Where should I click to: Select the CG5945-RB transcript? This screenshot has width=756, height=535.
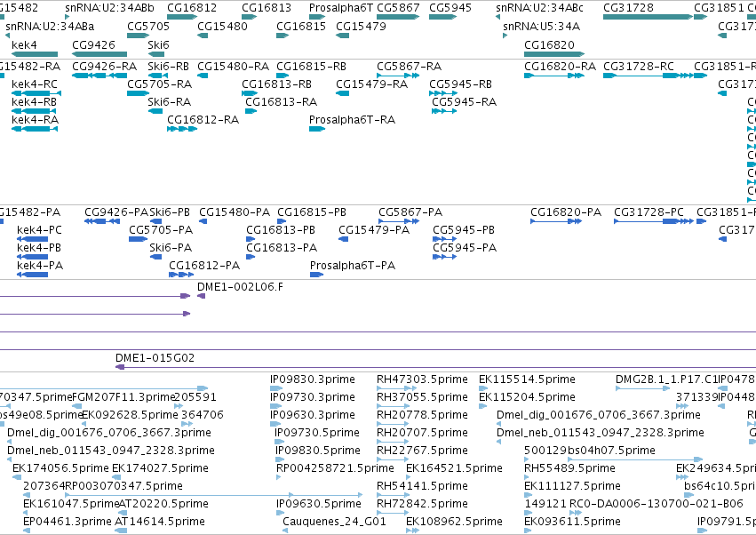[443, 93]
